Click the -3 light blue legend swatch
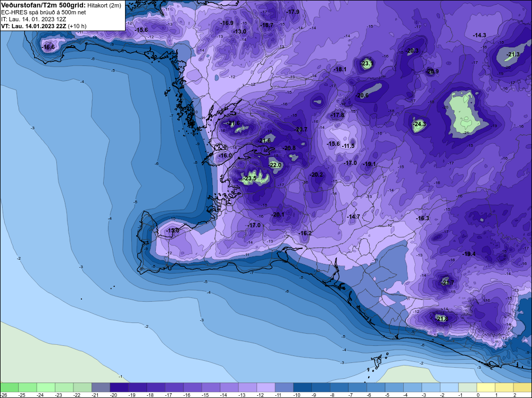 click(430, 387)
